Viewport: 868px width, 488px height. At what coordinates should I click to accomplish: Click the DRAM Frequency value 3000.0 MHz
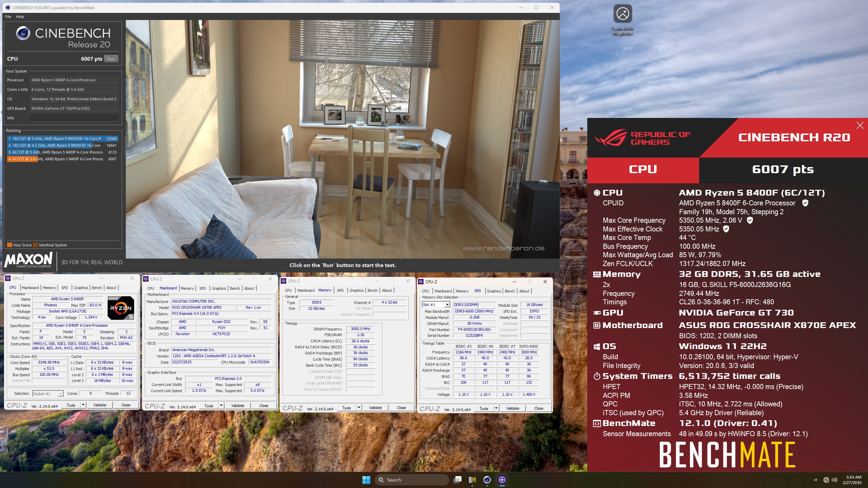click(x=360, y=329)
